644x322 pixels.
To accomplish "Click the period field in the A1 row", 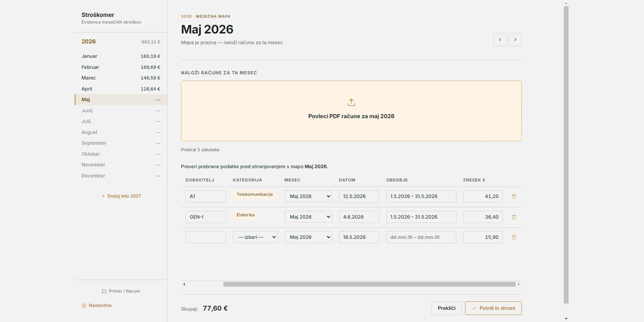I will pyautogui.click(x=421, y=197).
